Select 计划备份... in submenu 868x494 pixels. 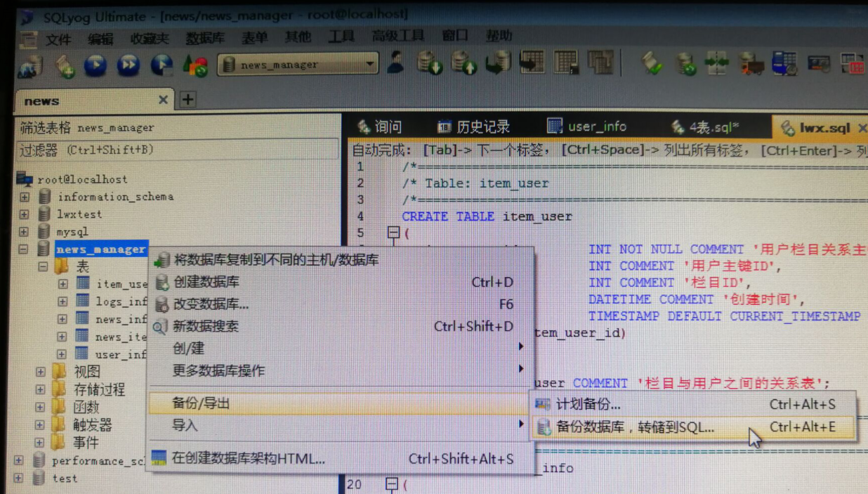point(692,405)
